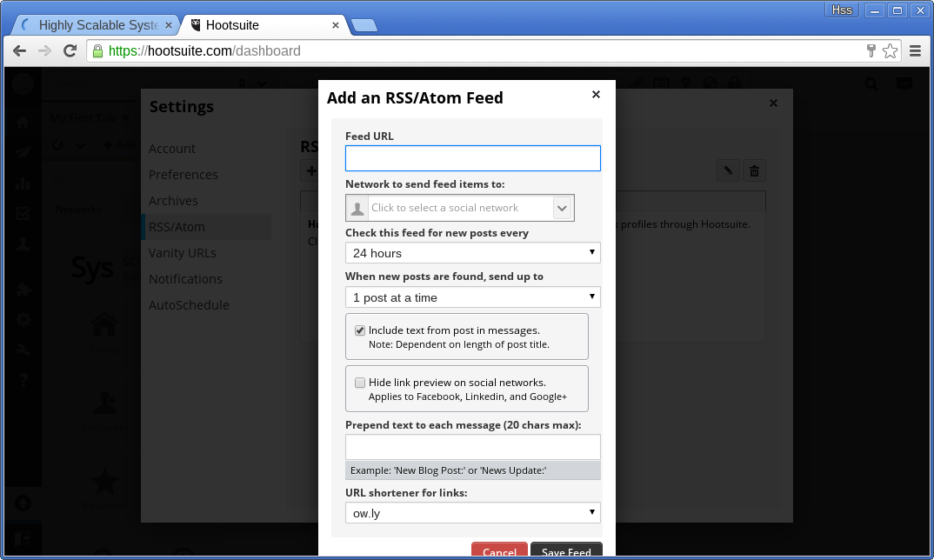Open App Directory puzzle icon in sidebar
The width and height of the screenshot is (934, 560).
click(x=23, y=290)
